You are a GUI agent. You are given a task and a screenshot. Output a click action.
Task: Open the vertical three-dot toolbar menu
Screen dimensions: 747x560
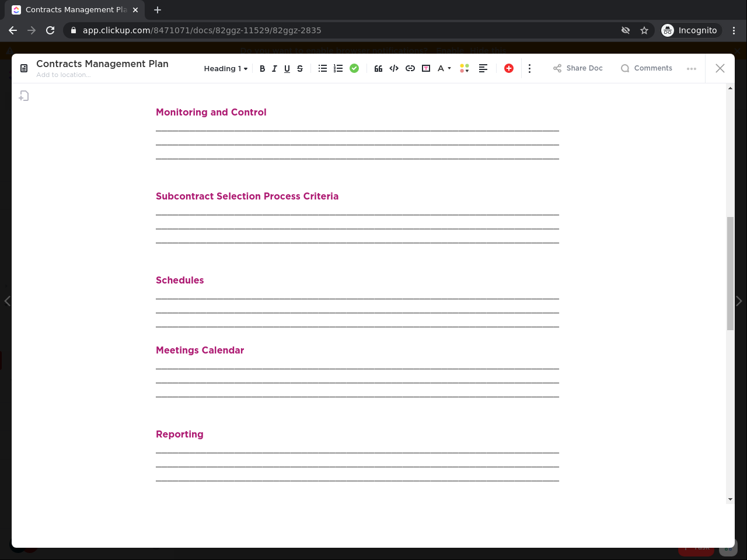[x=529, y=68]
